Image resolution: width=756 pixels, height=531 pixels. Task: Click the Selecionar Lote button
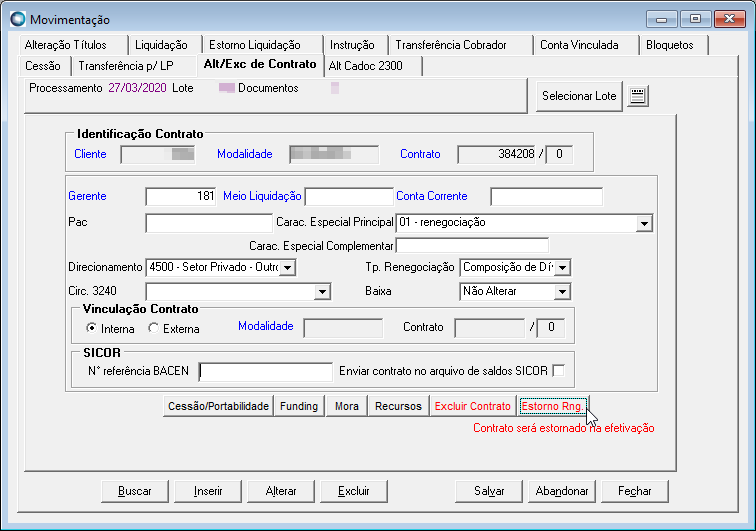coord(579,96)
